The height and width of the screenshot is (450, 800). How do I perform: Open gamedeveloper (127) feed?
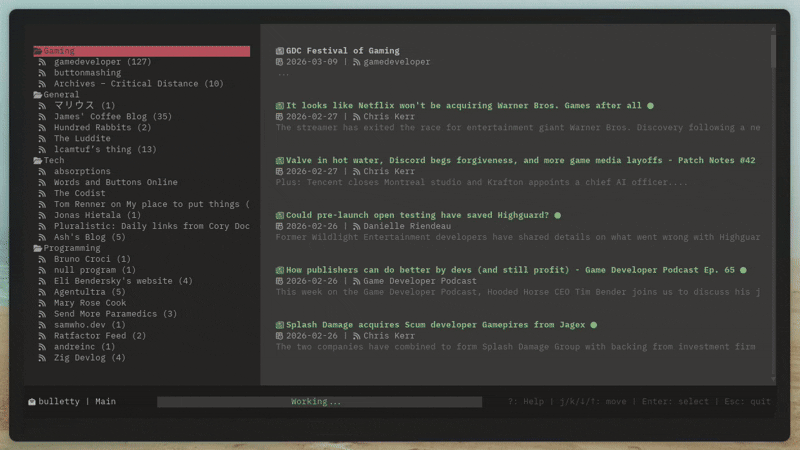point(103,62)
